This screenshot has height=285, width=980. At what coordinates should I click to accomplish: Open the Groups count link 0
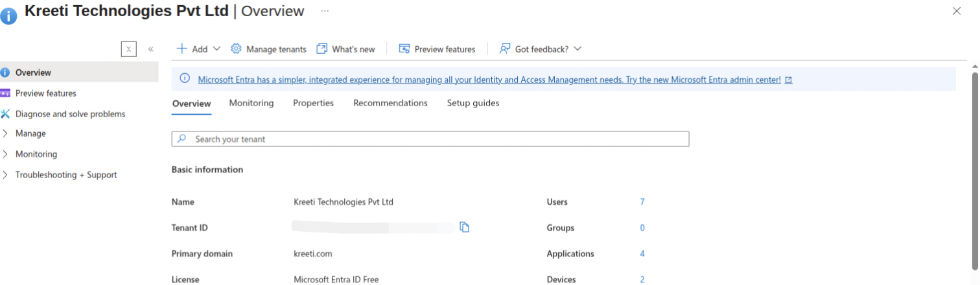(642, 228)
